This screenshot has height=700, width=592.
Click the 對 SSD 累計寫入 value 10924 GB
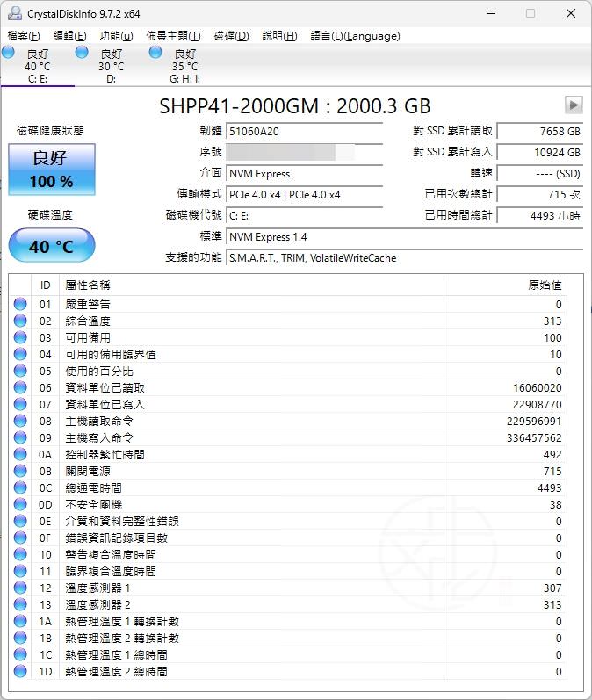click(540, 152)
